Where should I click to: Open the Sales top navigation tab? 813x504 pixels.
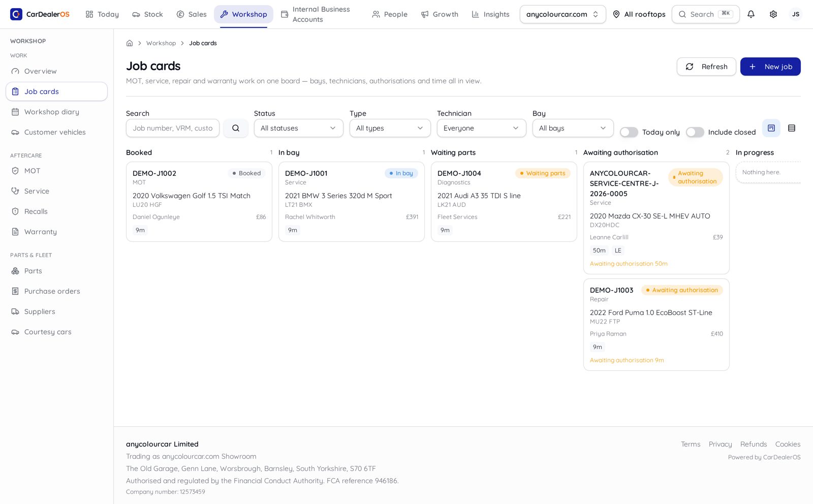coord(192,14)
